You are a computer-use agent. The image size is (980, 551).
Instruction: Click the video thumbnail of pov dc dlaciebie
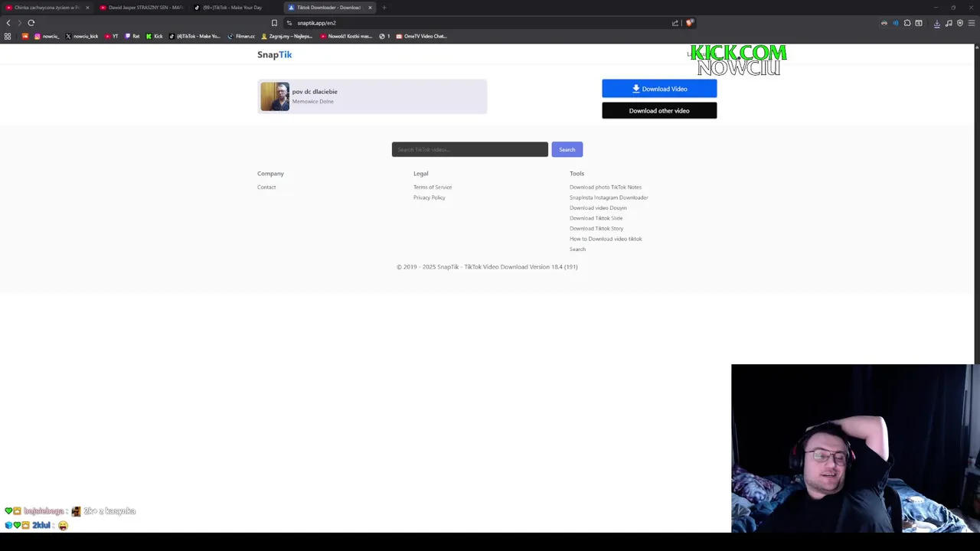[275, 96]
